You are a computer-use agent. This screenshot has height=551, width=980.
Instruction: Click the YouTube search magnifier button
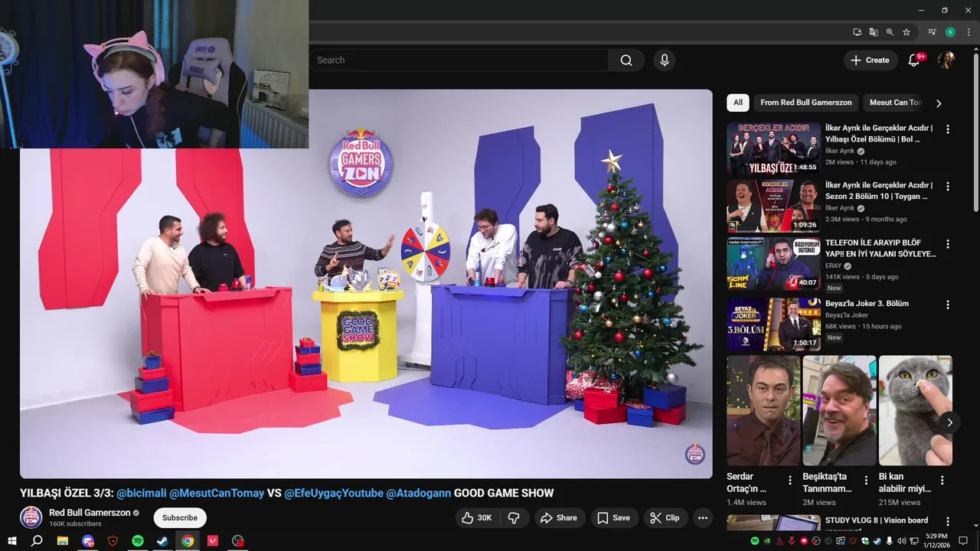point(626,60)
